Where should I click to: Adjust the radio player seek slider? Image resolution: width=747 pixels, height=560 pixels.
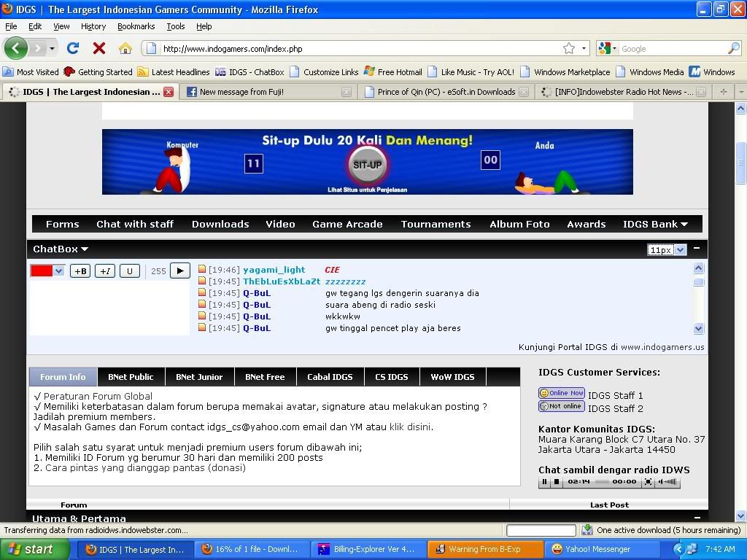pyautogui.click(x=602, y=481)
